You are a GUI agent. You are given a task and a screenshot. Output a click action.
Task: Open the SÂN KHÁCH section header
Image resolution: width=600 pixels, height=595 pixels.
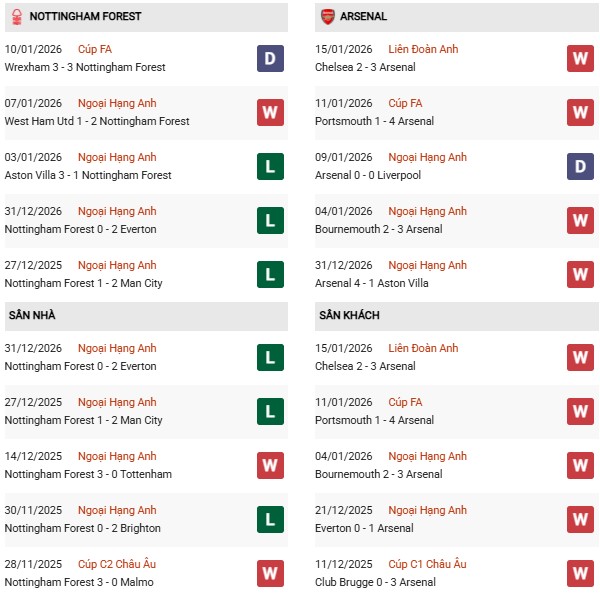349,315
